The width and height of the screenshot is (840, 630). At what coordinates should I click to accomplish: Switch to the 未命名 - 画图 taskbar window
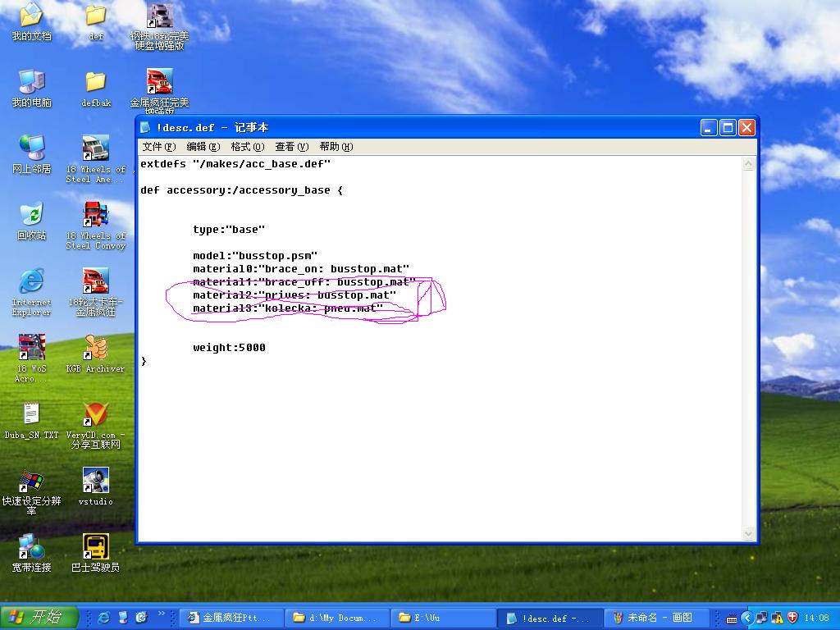(x=657, y=618)
